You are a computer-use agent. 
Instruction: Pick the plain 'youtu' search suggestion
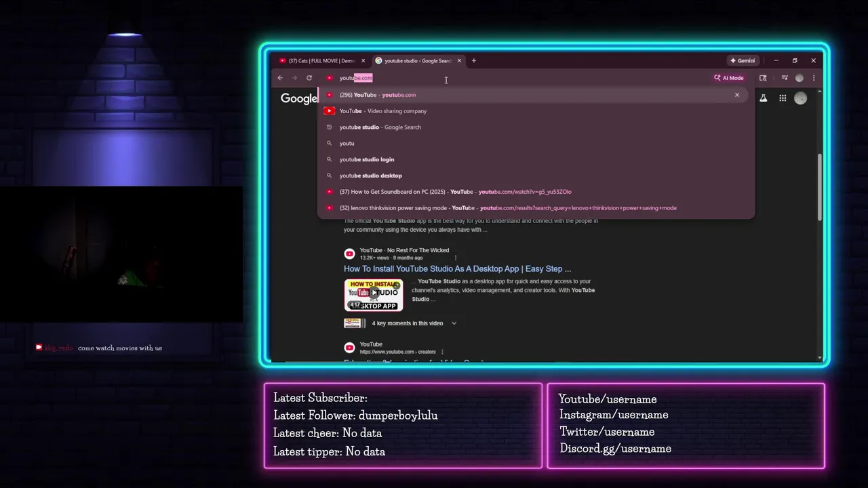coord(536,144)
